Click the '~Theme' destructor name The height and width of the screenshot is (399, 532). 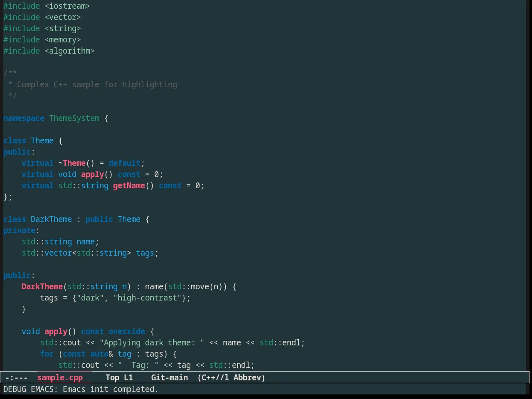tap(72, 163)
